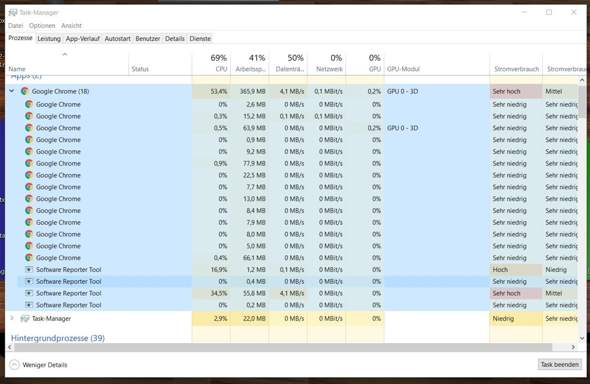Click Chrome icon of the 8,0 MB process
The width and height of the screenshot is (590, 384).
pos(29,234)
